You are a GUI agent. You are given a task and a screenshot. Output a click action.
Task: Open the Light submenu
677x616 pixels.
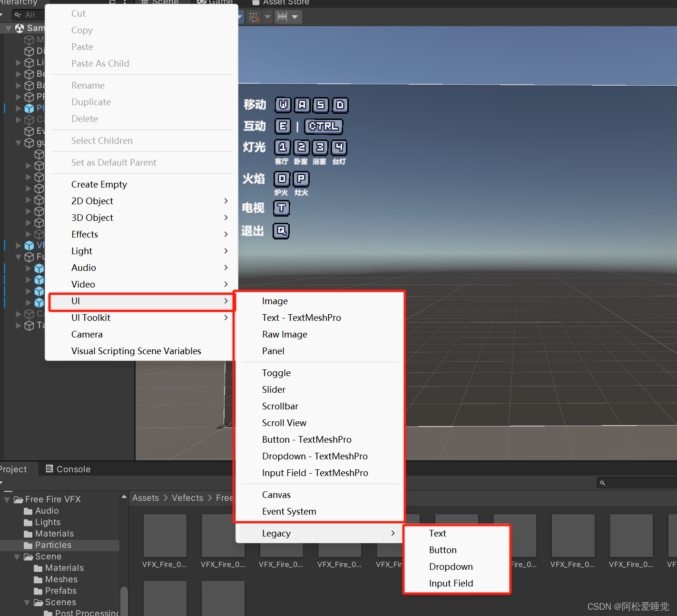141,251
